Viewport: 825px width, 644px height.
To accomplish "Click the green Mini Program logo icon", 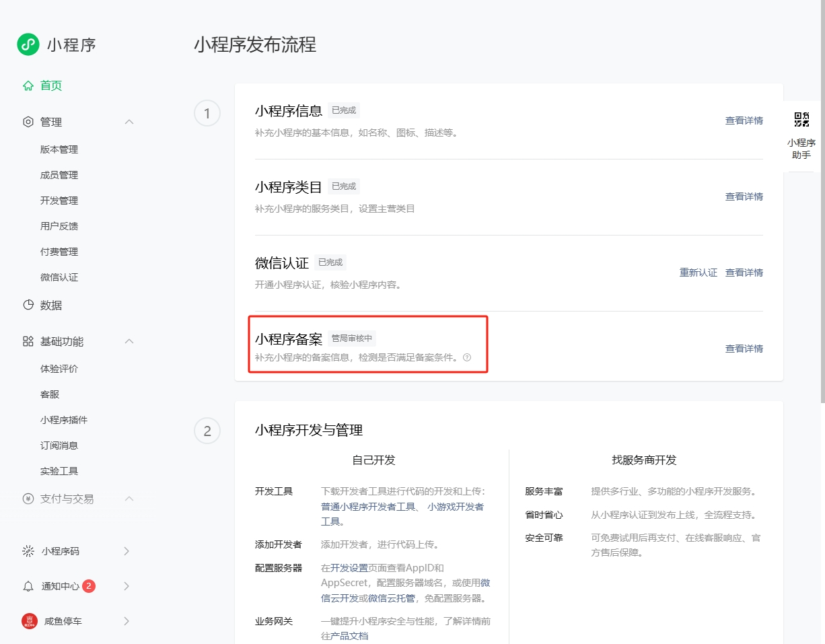I will click(x=28, y=44).
